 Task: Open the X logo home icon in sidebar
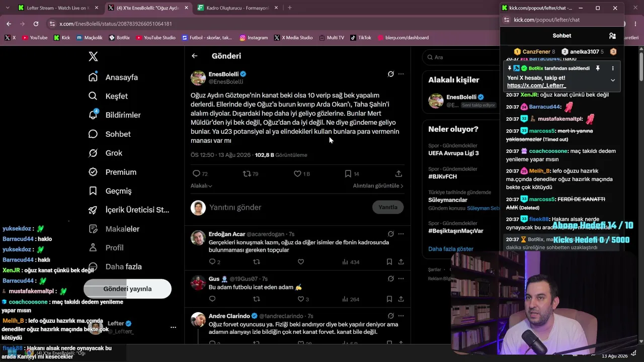(x=93, y=56)
